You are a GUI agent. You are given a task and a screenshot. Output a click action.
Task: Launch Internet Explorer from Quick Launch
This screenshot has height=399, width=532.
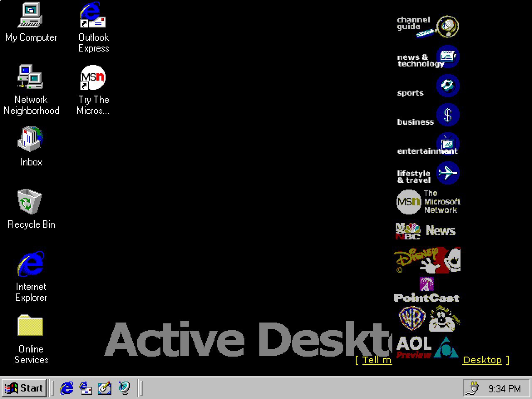pyautogui.click(x=66, y=388)
